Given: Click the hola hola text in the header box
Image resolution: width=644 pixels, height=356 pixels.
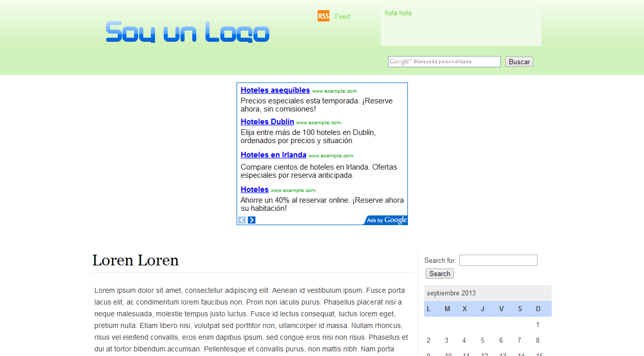Looking at the screenshot, I should coord(398,13).
